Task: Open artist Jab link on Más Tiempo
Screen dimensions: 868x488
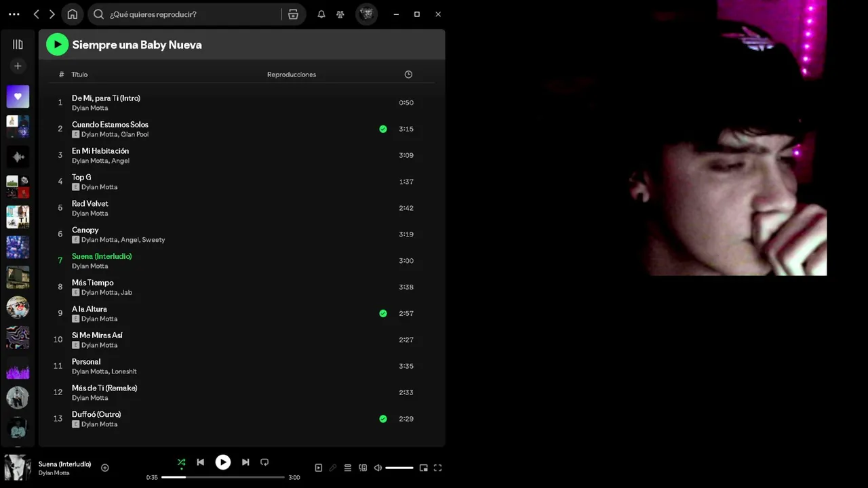Action: [127, 293]
